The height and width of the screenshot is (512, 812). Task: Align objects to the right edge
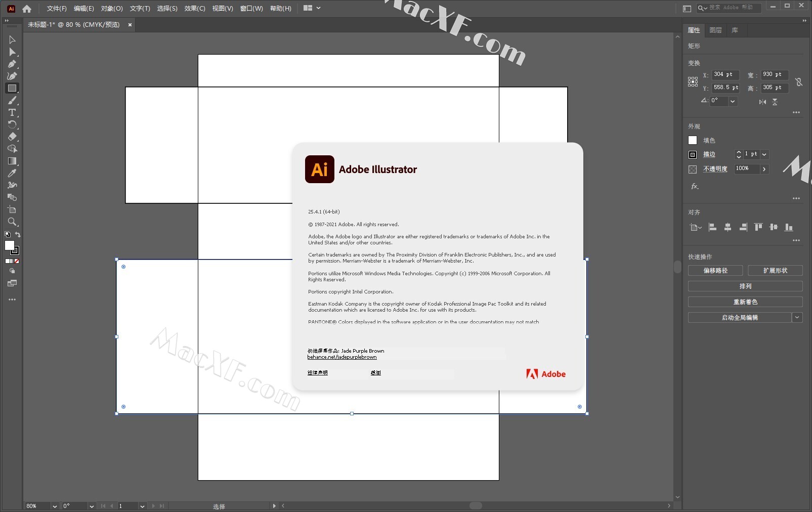tap(743, 227)
